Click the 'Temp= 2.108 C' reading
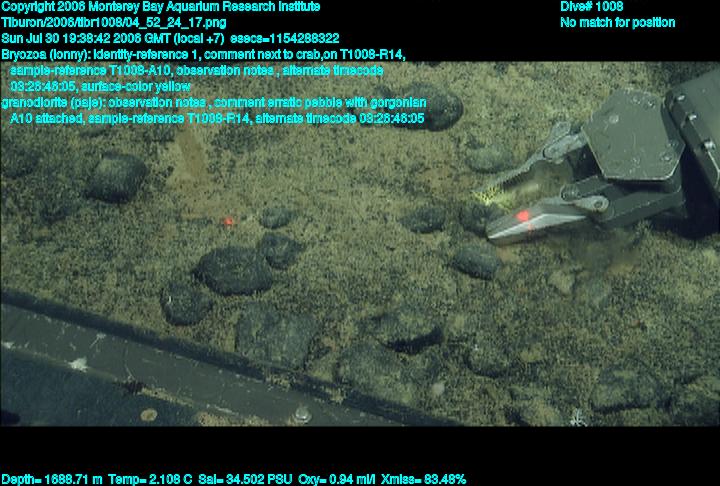Screen dimensions: 720x486 [x=150, y=480]
